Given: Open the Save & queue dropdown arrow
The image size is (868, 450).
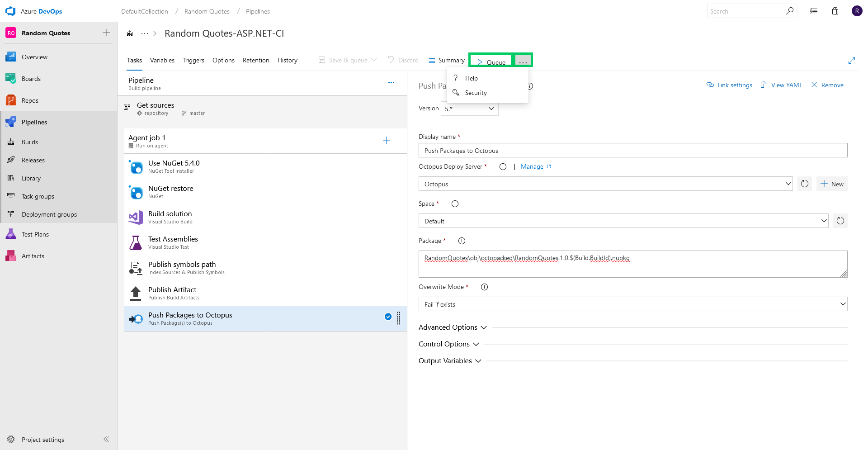Looking at the screenshot, I should [374, 60].
